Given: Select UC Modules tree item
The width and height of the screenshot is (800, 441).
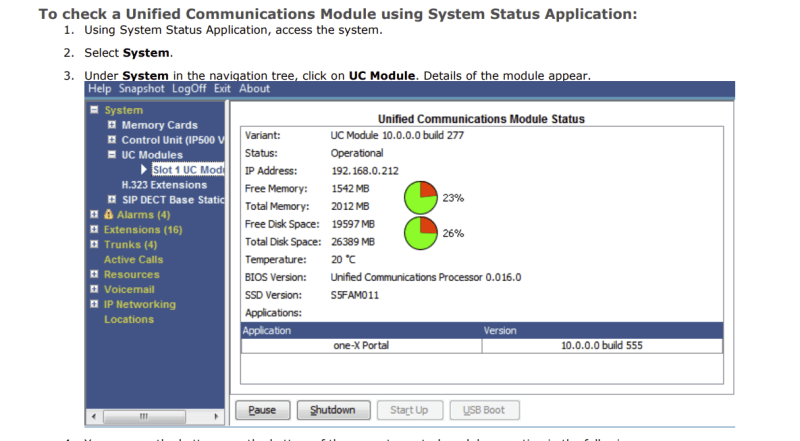Looking at the screenshot, I should pyautogui.click(x=152, y=155).
